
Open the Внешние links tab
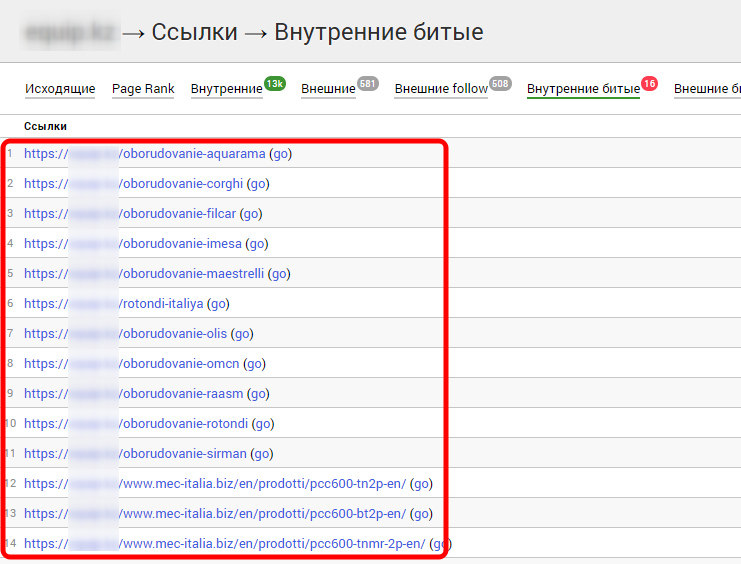point(328,89)
